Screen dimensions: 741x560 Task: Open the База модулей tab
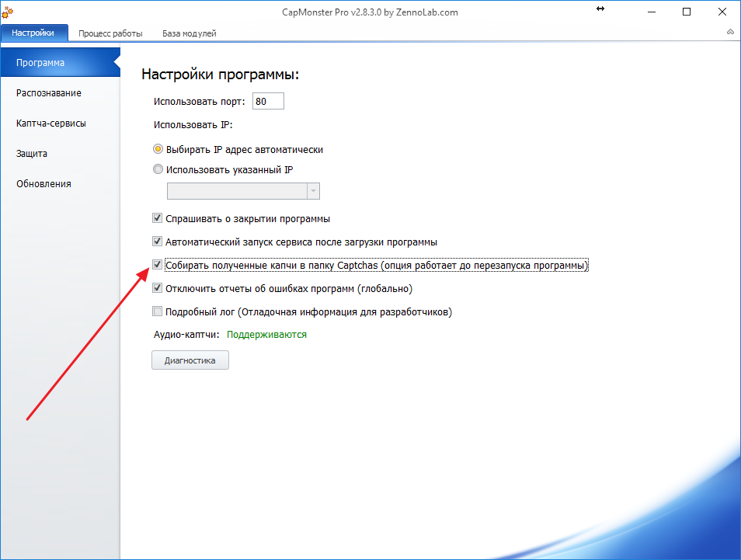point(189,33)
